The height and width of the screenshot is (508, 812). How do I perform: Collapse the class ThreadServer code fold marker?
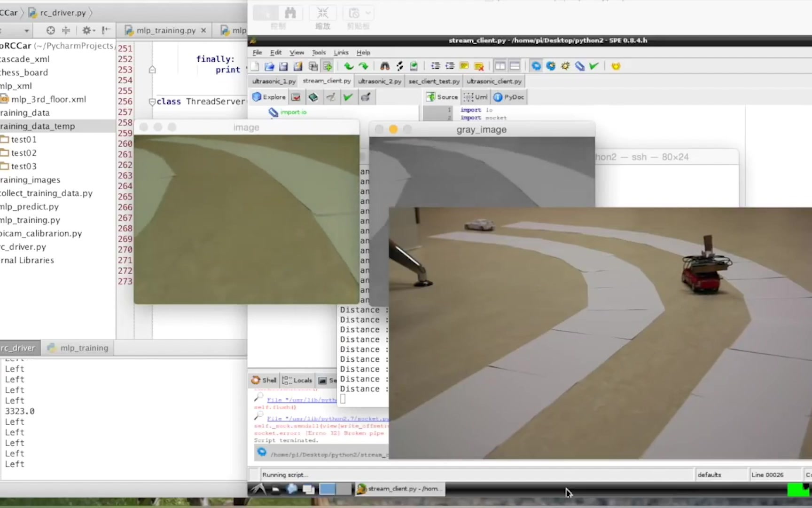(152, 102)
